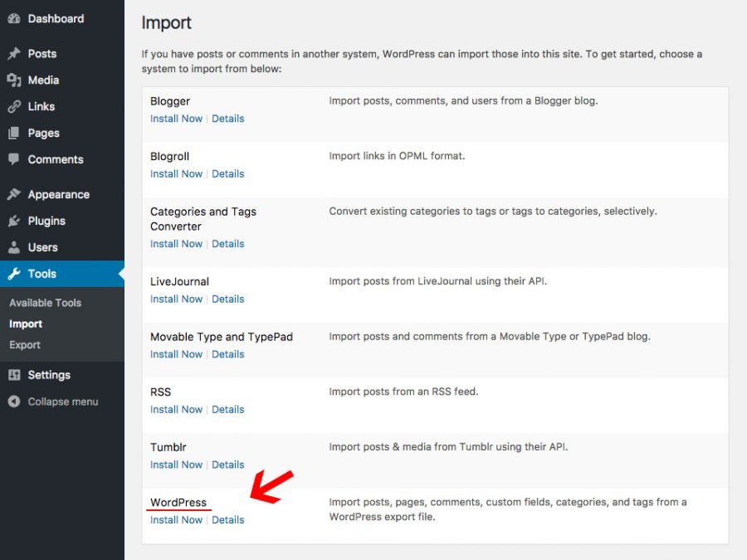This screenshot has height=560, width=747.
Task: Click the Dashboard gauge icon
Action: coord(14,18)
